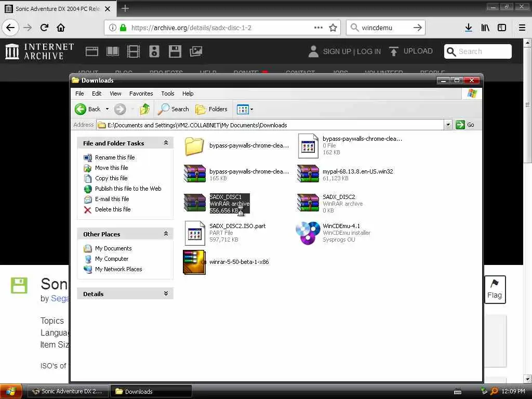The image size is (532, 399).
Task: Open the Favorites menu
Action: point(141,94)
